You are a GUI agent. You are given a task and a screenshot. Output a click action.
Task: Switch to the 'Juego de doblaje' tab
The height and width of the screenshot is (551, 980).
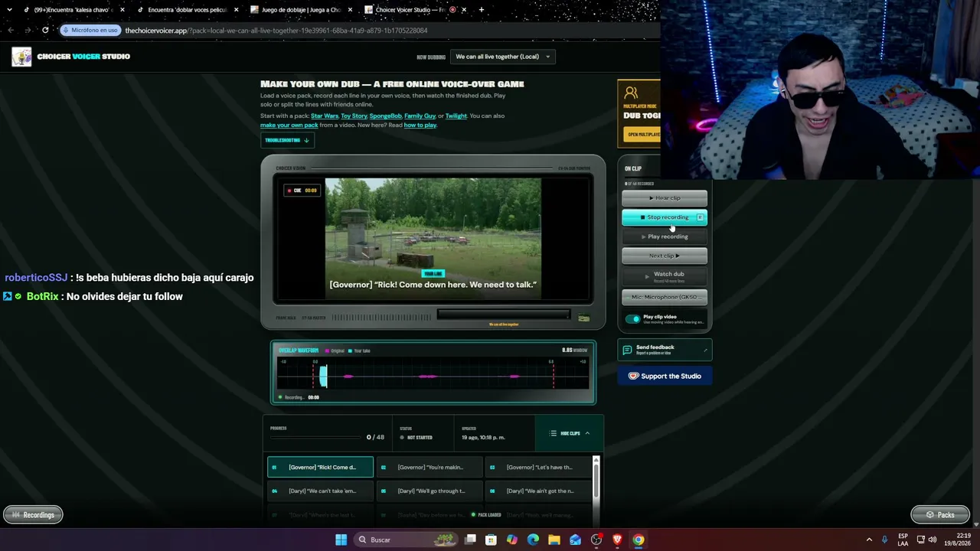[x=301, y=10]
